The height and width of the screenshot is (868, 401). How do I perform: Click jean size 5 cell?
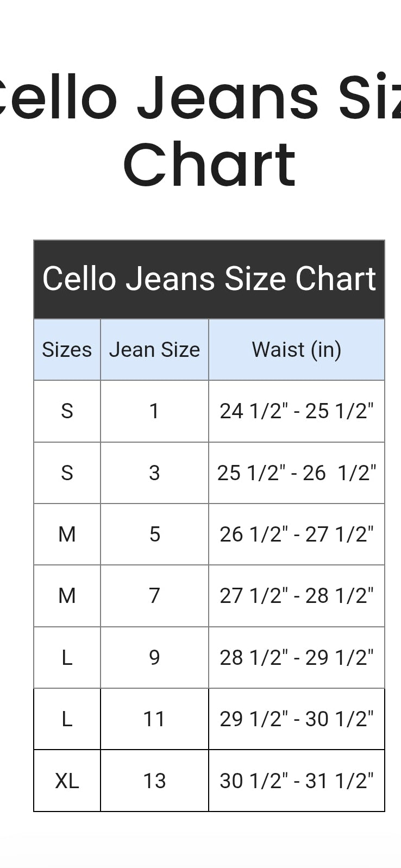coord(155,534)
